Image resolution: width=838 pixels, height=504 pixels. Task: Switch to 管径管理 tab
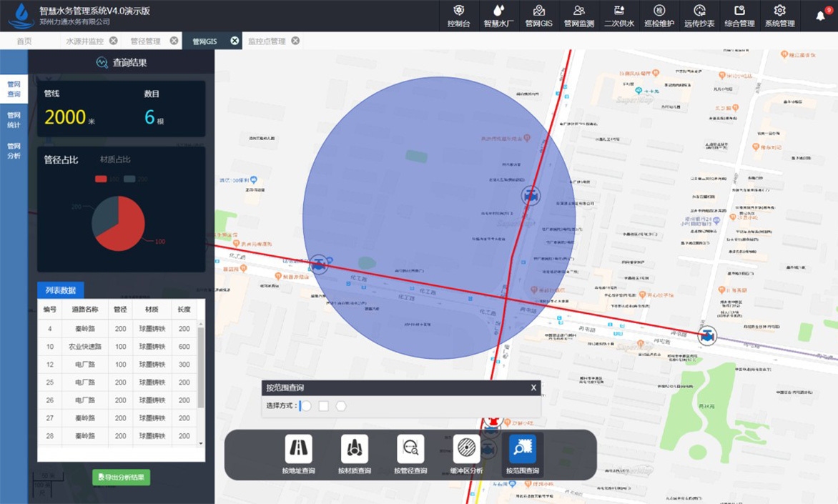[x=145, y=41]
